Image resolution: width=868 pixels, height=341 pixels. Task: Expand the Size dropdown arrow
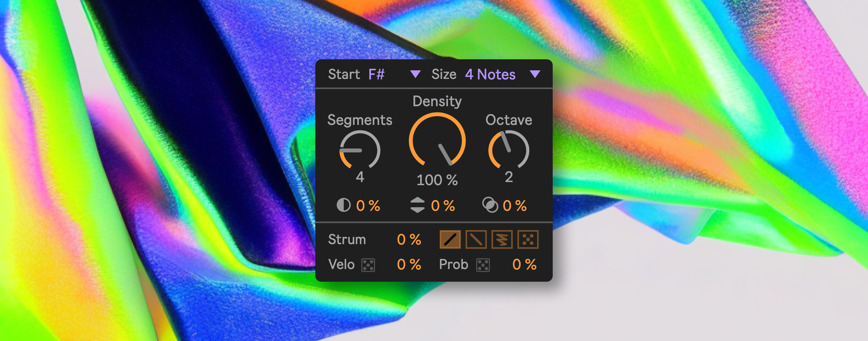coord(535,74)
